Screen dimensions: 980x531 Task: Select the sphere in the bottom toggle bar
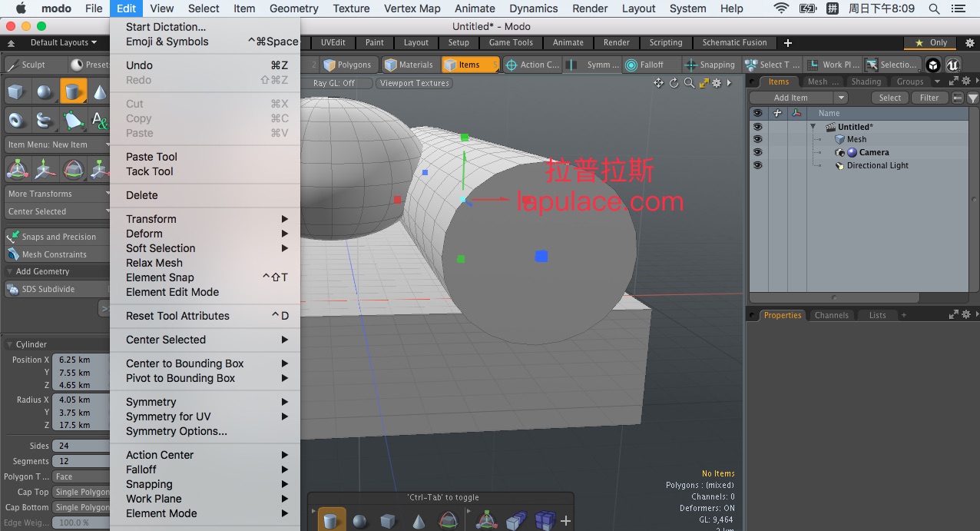tap(360, 521)
